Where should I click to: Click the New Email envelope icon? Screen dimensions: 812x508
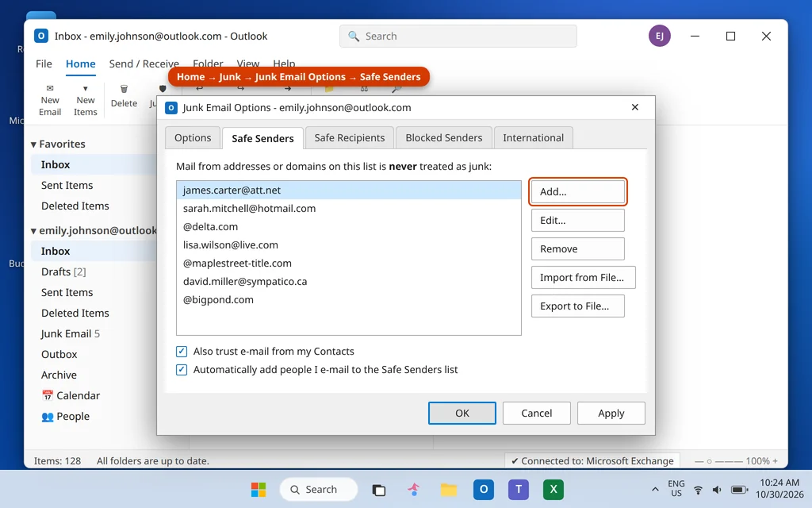click(x=50, y=88)
